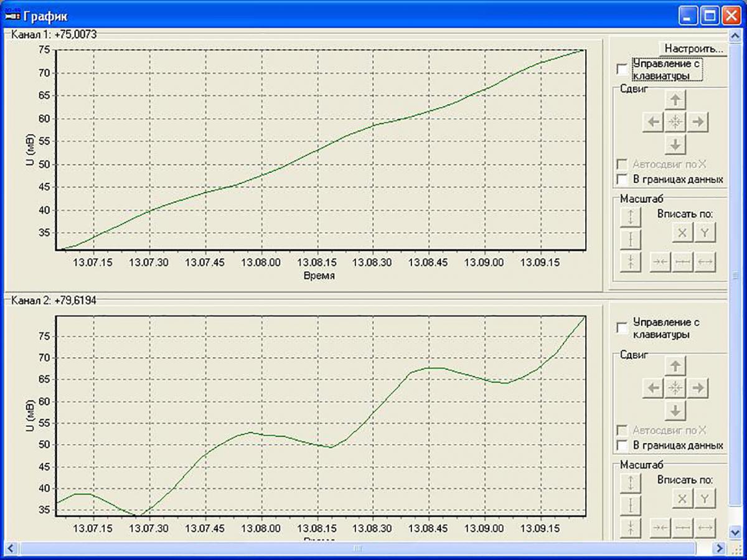Enable keyboard control checkbox for Канал 2
747x560 pixels.
(622, 328)
